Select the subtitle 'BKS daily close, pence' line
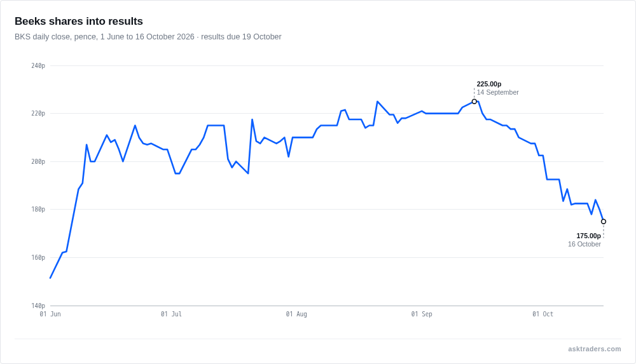Screen dimensions: 636x364 pyautogui.click(x=148, y=37)
